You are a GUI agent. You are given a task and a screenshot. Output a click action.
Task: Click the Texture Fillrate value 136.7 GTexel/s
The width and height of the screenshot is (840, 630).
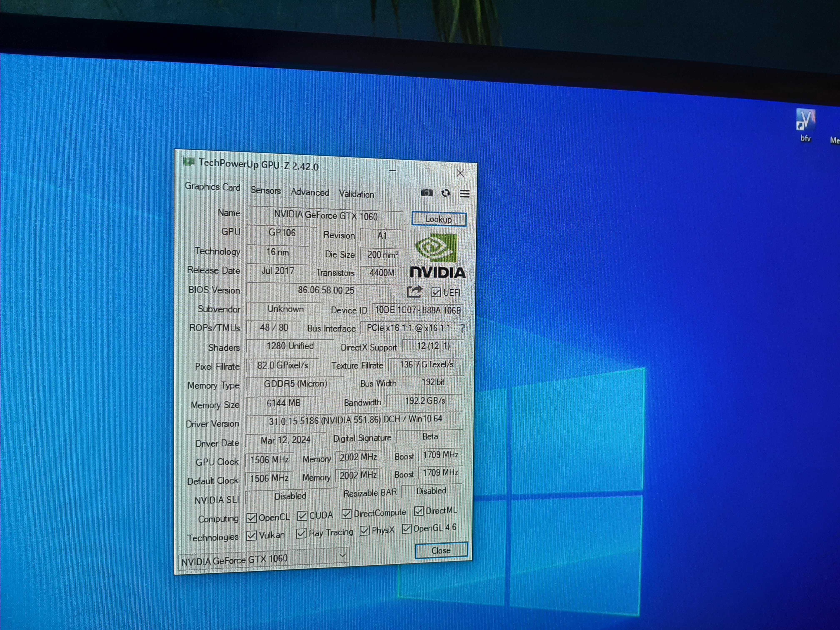(x=426, y=365)
